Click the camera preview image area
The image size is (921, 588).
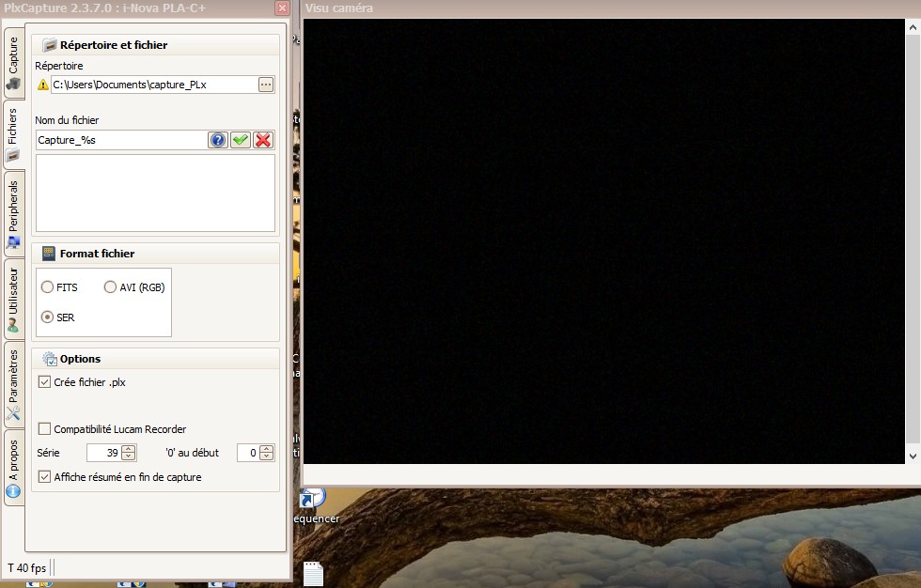(x=603, y=241)
